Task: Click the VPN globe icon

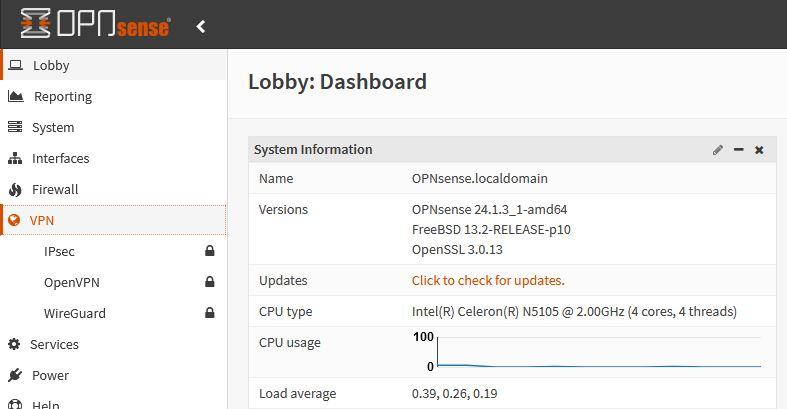Action: coord(14,221)
